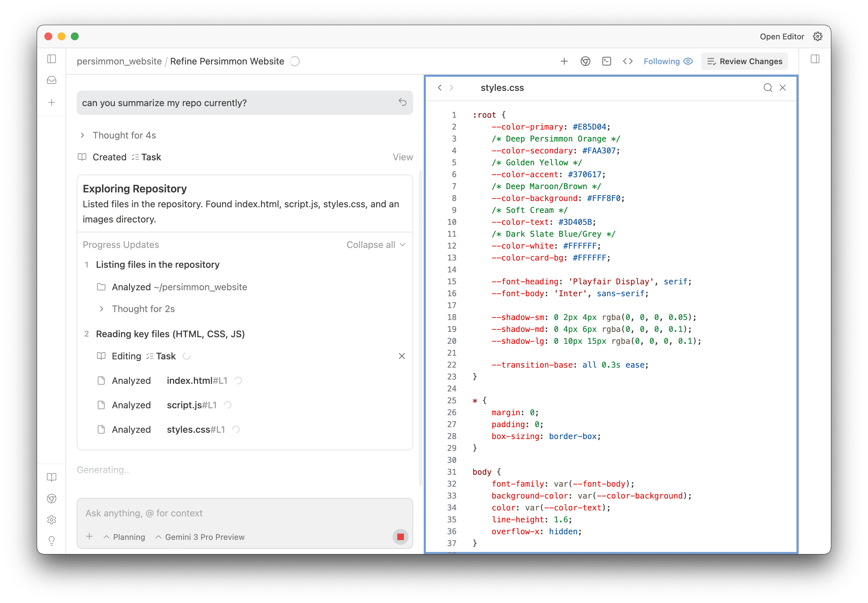The width and height of the screenshot is (868, 603).
Task: Click the code brackets icon
Action: pyautogui.click(x=628, y=61)
